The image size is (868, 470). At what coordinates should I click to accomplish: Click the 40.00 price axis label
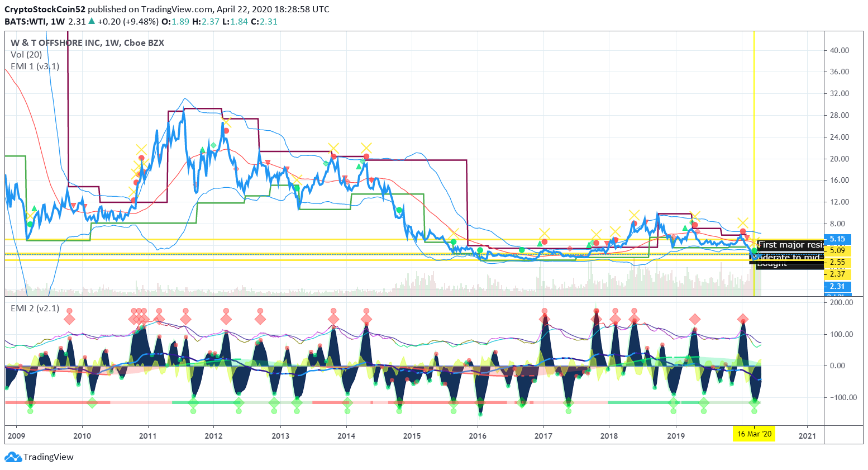pyautogui.click(x=840, y=50)
